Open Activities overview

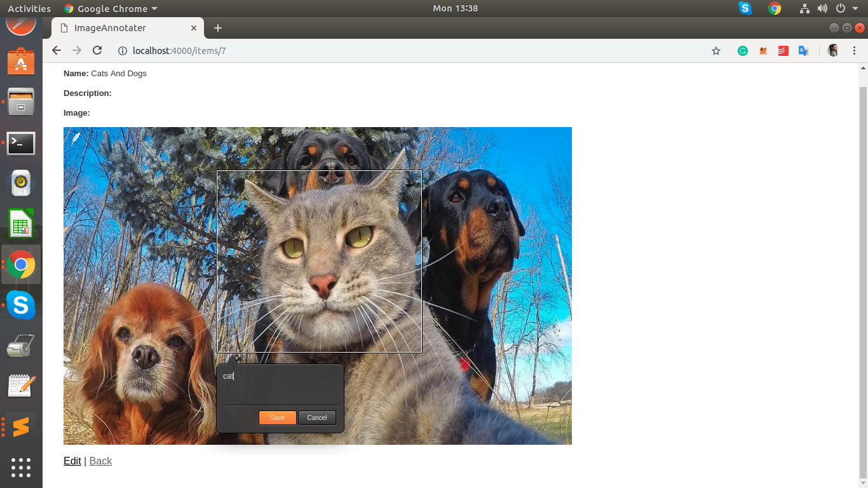(29, 8)
